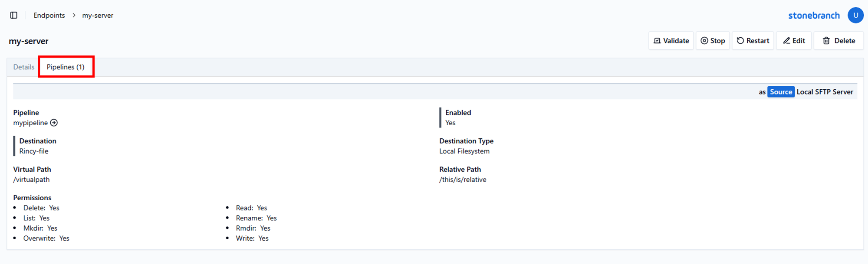The width and height of the screenshot is (868, 264).
Task: Click the my-server breadcrumb item
Action: coord(98,16)
